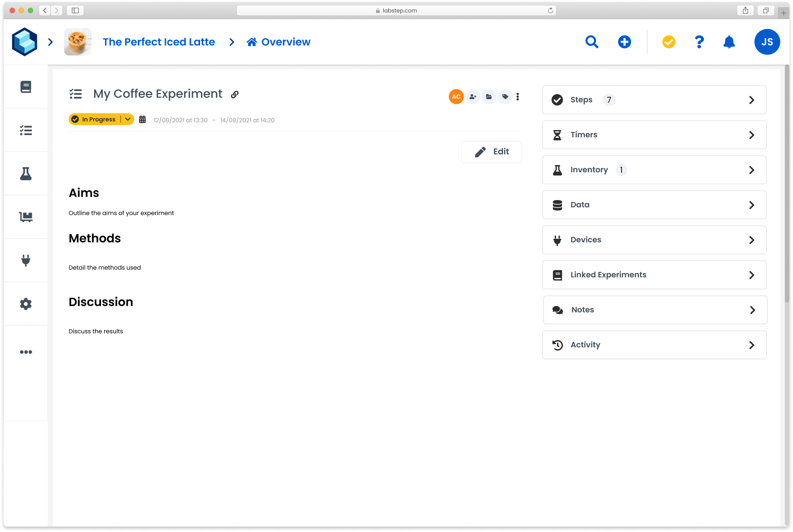Open Devices using the plug sidebar icon
The height and width of the screenshot is (532, 793).
[26, 260]
